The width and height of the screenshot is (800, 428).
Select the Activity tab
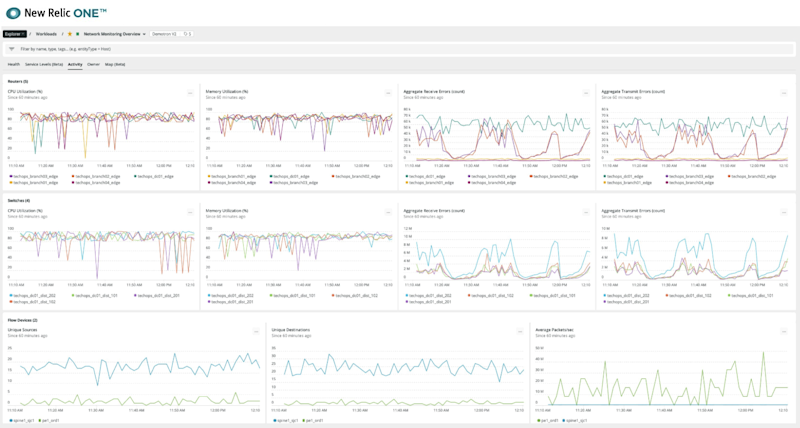pyautogui.click(x=75, y=64)
